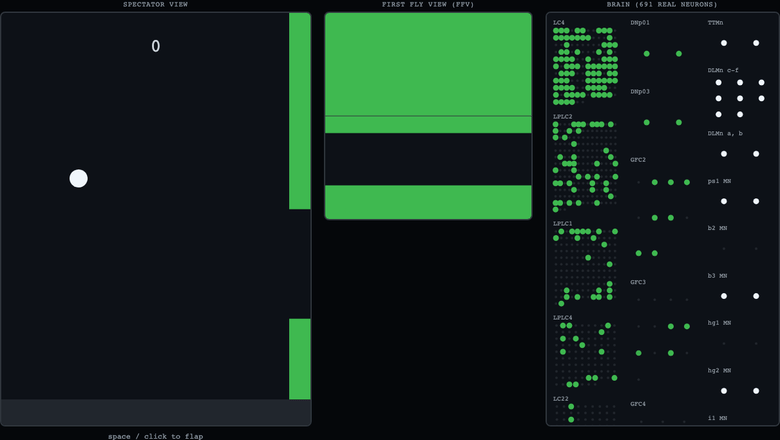Click the 'DLMn c-f' label

tap(723, 71)
